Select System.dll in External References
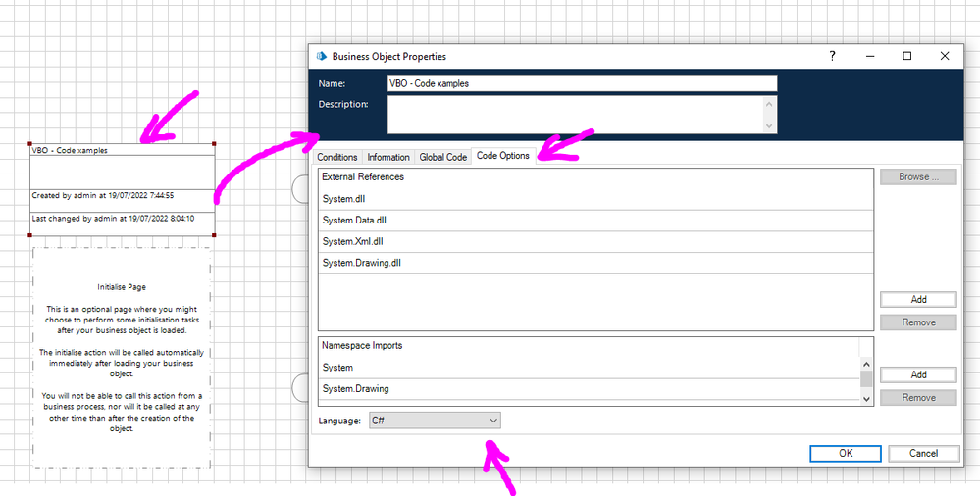This screenshot has width=980, height=496. tap(595, 199)
